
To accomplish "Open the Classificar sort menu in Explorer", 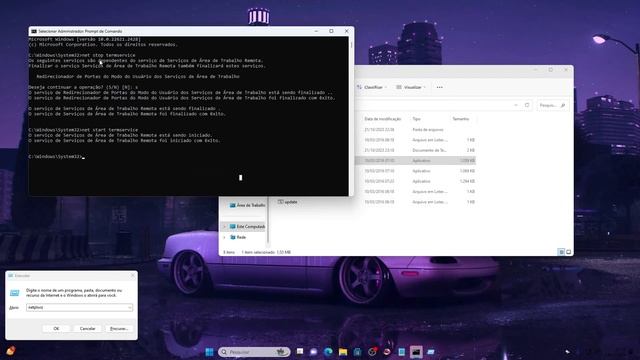I will [x=371, y=87].
